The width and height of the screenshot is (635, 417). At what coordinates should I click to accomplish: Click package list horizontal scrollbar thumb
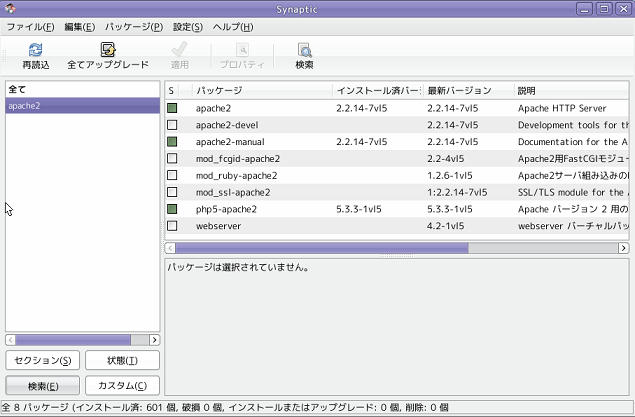coord(322,248)
